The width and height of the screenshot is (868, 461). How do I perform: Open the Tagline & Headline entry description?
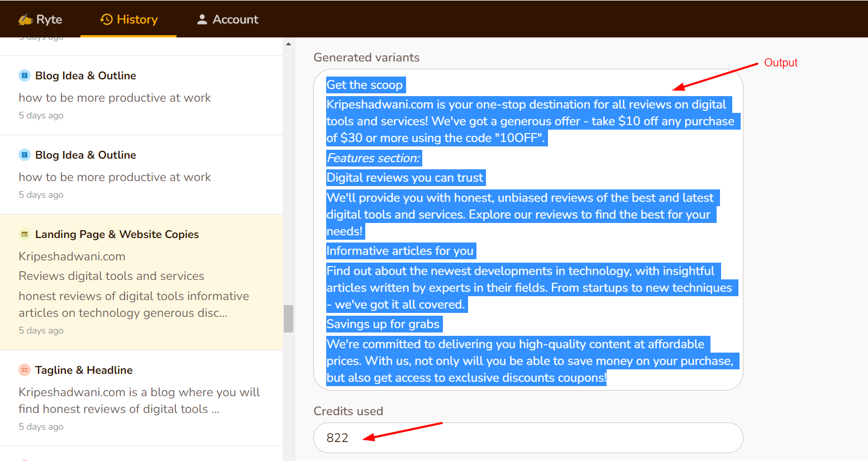click(139, 401)
